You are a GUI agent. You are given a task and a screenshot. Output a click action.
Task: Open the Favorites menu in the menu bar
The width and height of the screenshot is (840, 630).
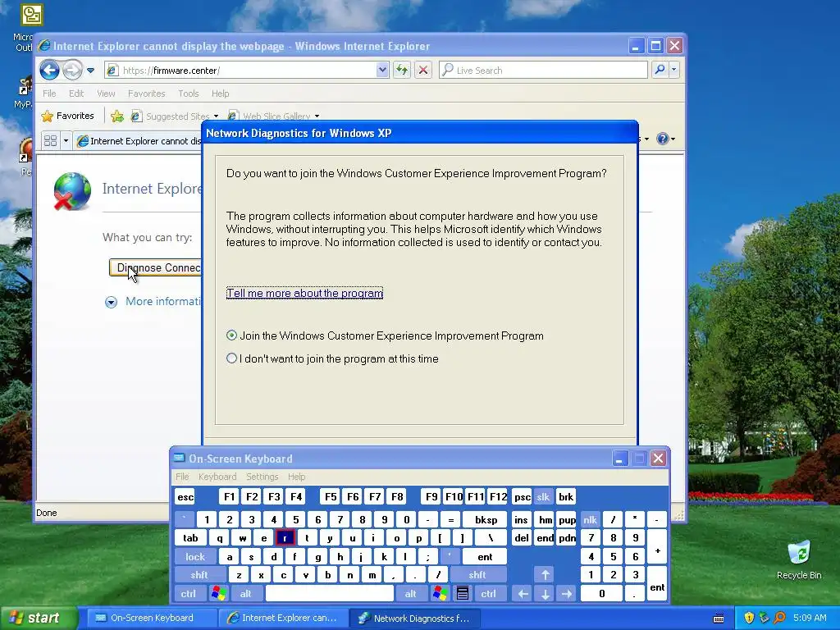[x=146, y=94]
